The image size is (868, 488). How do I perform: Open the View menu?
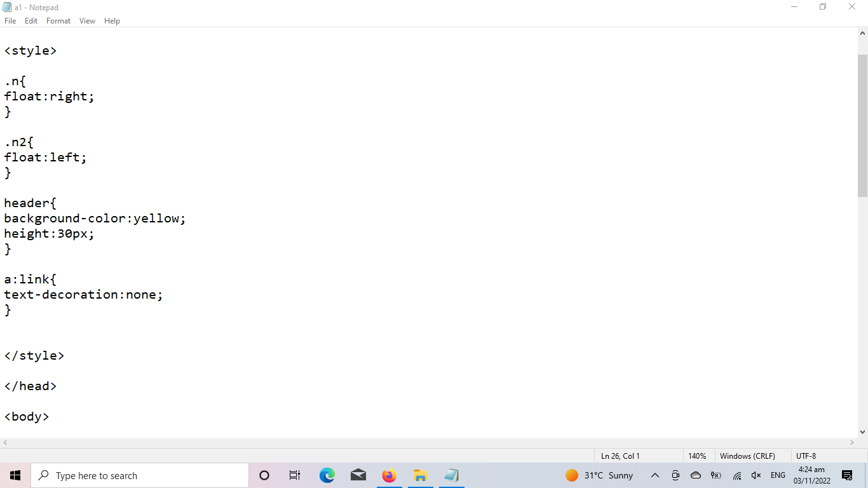(87, 21)
